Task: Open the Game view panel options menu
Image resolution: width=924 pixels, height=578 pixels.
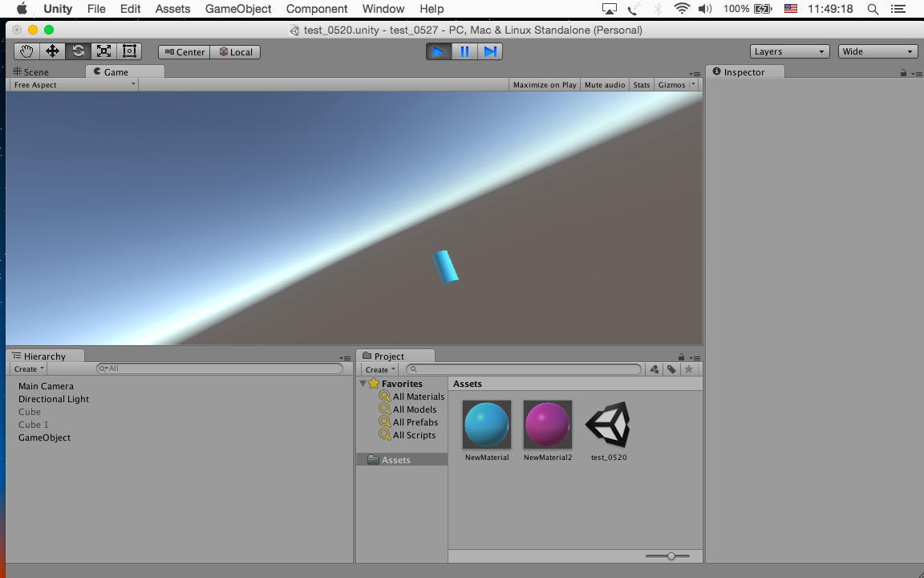Action: pos(695,74)
